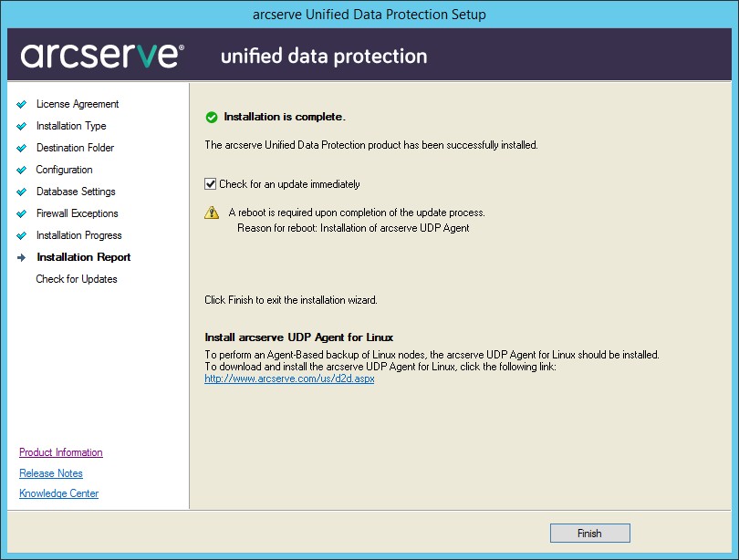Click checkmark icon beside Firewall Exceptions

tap(22, 213)
